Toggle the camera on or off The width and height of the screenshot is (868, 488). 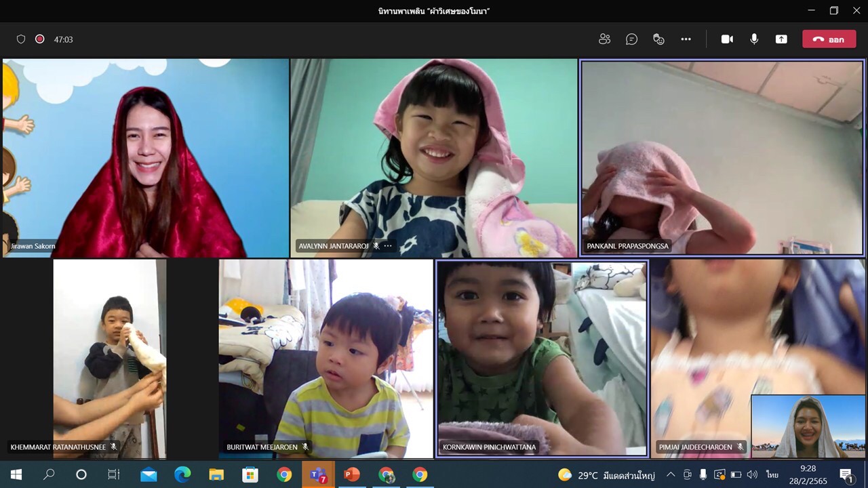click(x=727, y=39)
